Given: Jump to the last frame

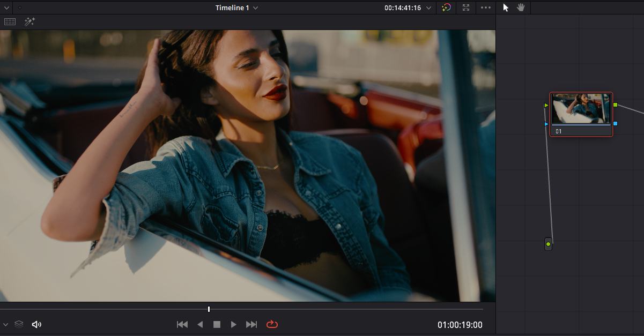Looking at the screenshot, I should (x=251, y=324).
